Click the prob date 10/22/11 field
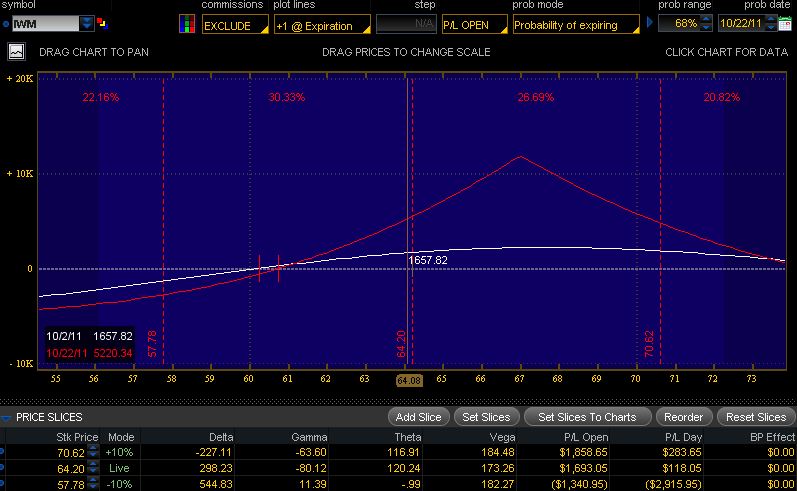This screenshot has height=491, width=797. point(742,23)
